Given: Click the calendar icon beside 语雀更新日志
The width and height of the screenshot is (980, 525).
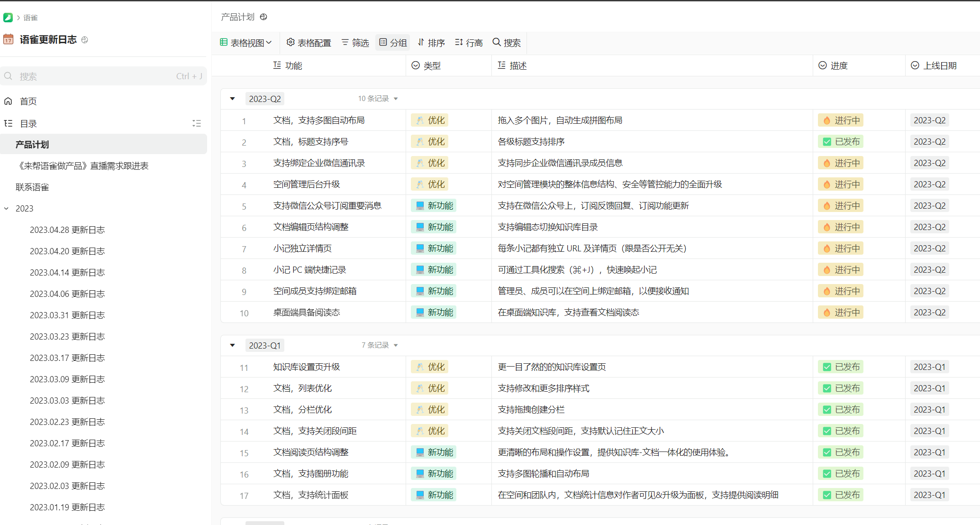Looking at the screenshot, I should [9, 39].
